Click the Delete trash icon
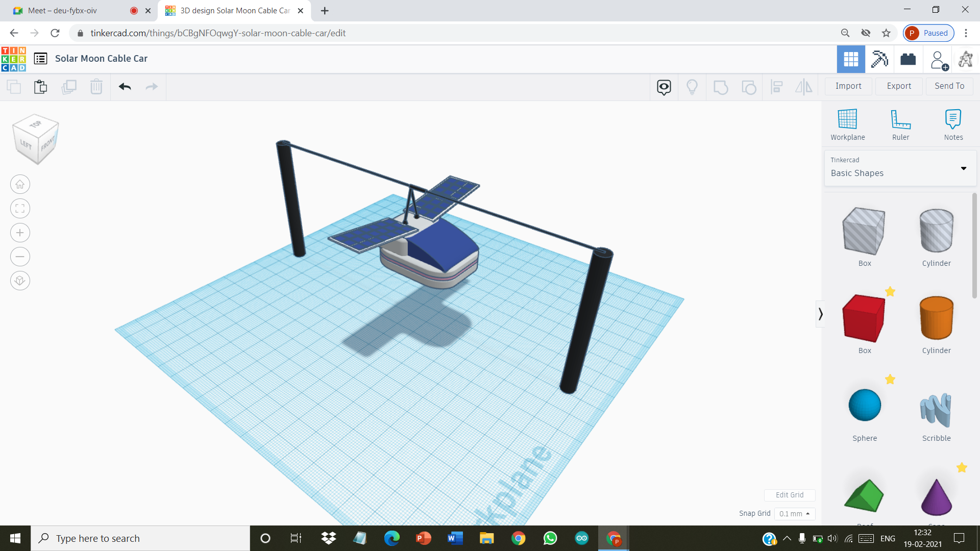 96,87
